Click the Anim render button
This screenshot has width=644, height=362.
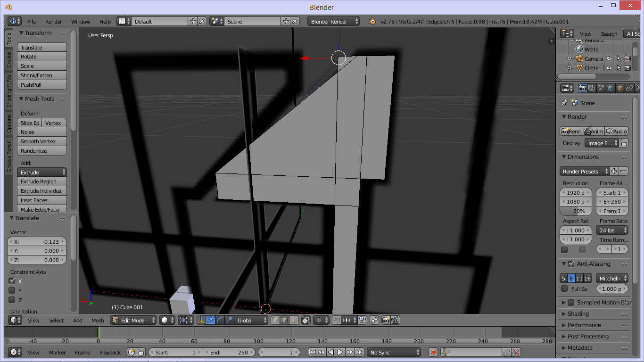pyautogui.click(x=594, y=132)
